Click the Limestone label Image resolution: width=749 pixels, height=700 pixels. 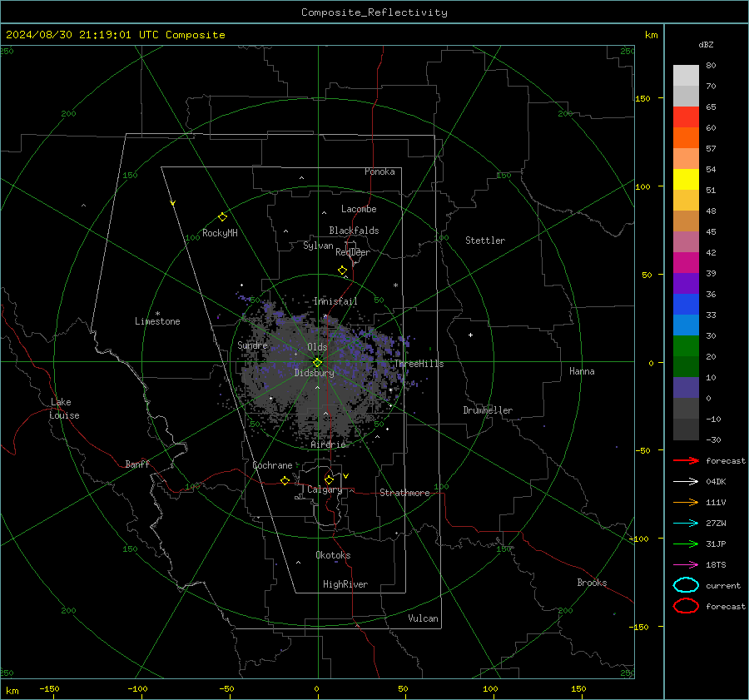pyautogui.click(x=157, y=321)
